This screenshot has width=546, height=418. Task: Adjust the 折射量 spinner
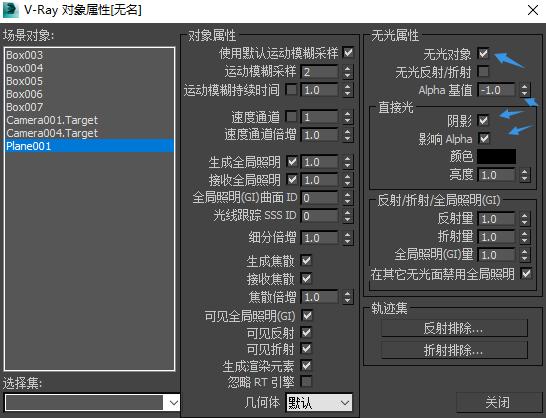click(x=524, y=237)
